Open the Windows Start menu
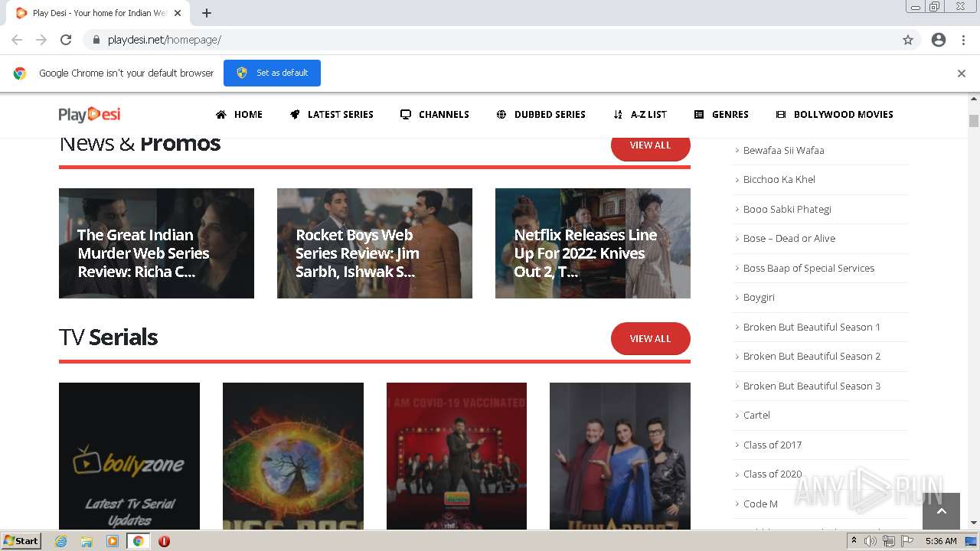The width and height of the screenshot is (980, 551). pyautogui.click(x=21, y=541)
